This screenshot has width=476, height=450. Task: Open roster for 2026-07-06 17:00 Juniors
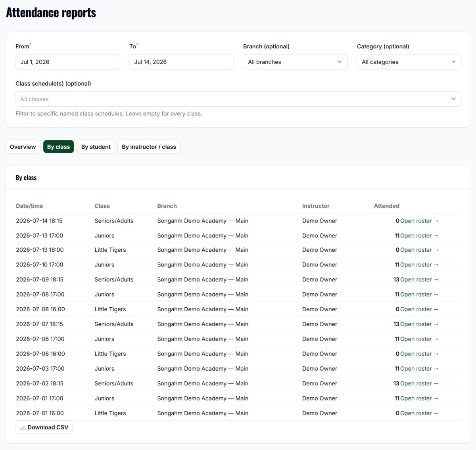pos(419,339)
